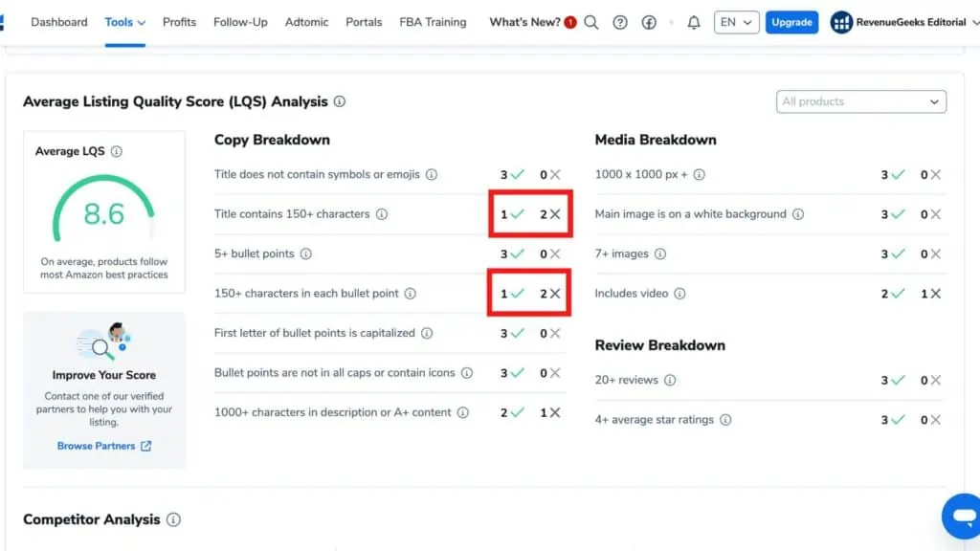Select FBA Training in the navigation
The height and width of the screenshot is (551, 980).
[433, 21]
